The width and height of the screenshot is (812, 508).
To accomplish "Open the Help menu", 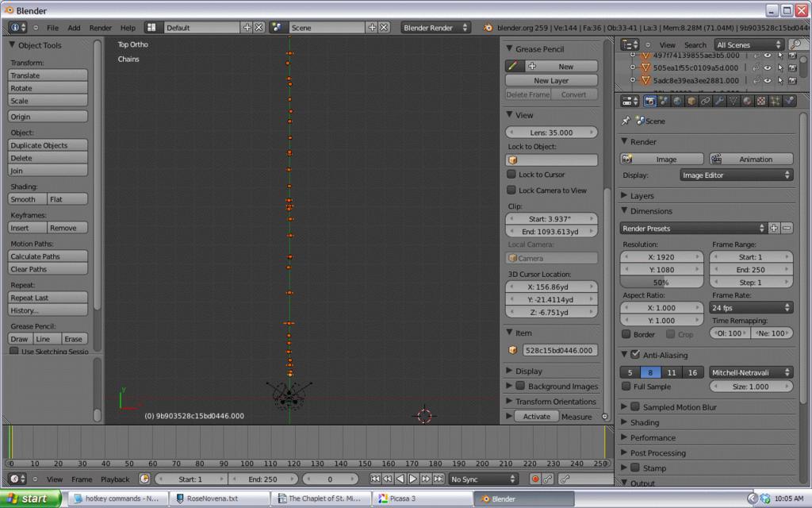I will (x=128, y=28).
